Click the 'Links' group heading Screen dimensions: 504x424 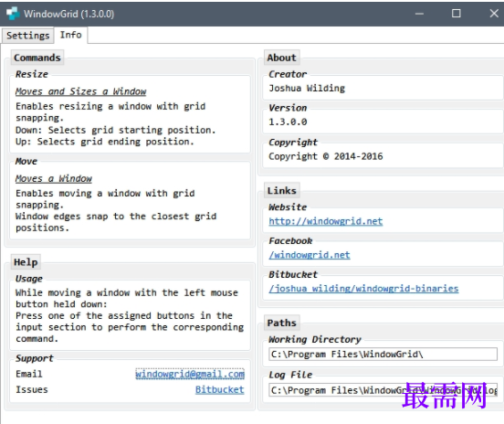[x=282, y=190]
